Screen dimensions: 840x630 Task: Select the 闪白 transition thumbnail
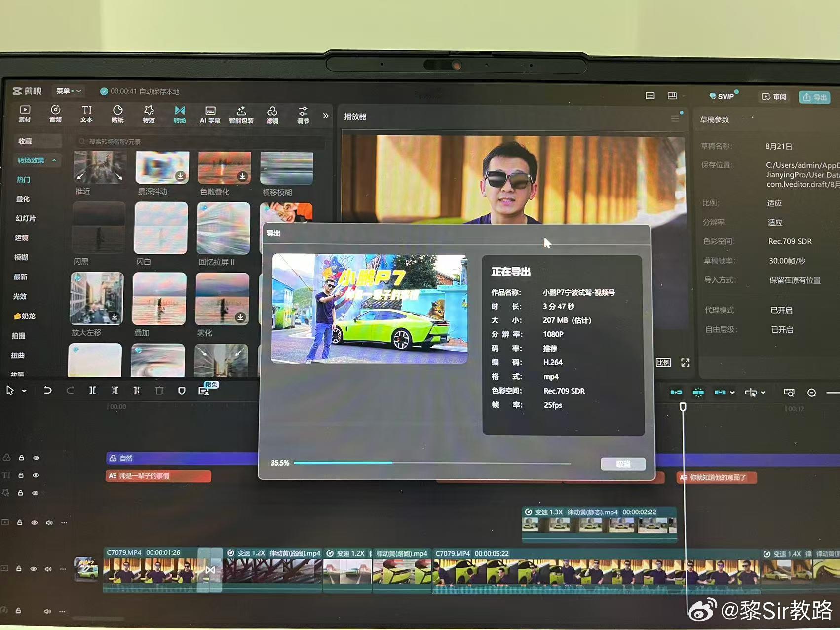pos(161,228)
